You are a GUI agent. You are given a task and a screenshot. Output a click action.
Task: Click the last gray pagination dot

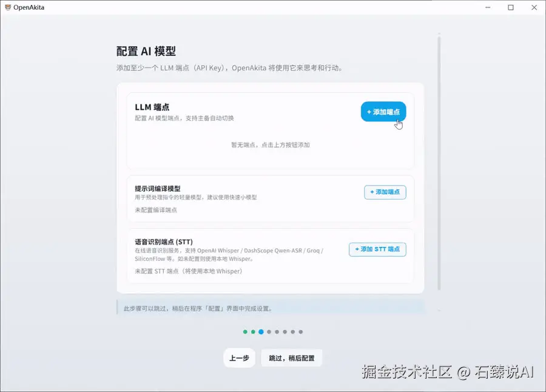(301, 332)
